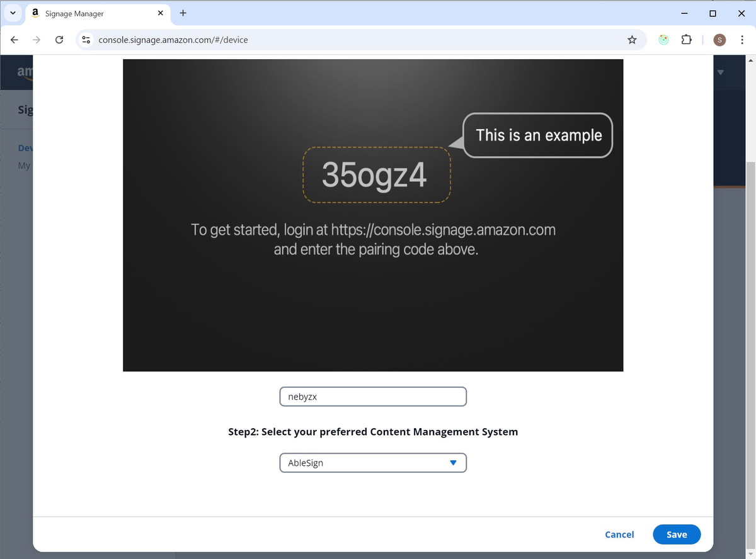Image resolution: width=756 pixels, height=559 pixels.
Task: Cancel the device pairing dialog
Action: (619, 534)
